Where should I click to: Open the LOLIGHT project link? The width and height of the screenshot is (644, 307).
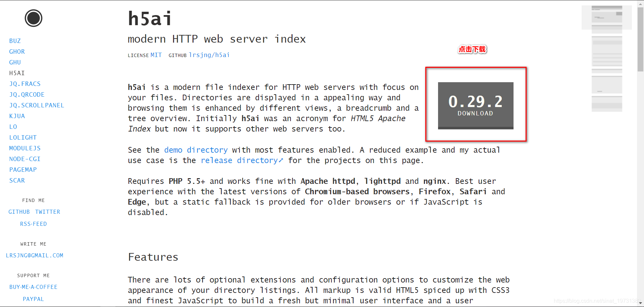click(x=23, y=138)
